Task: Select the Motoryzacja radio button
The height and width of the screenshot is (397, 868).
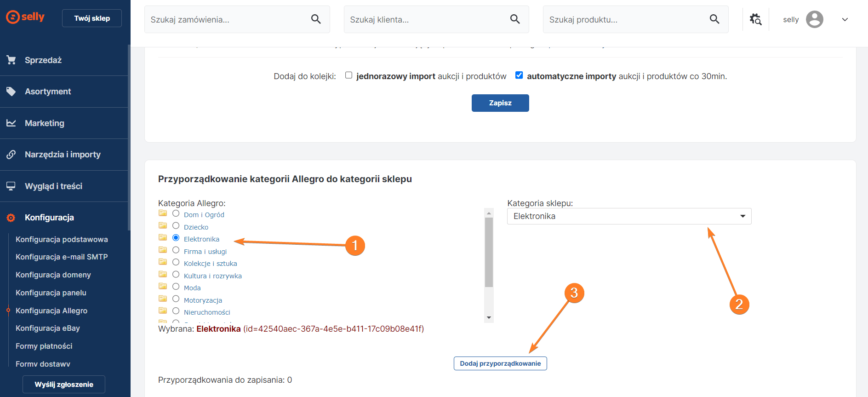Action: point(176,299)
